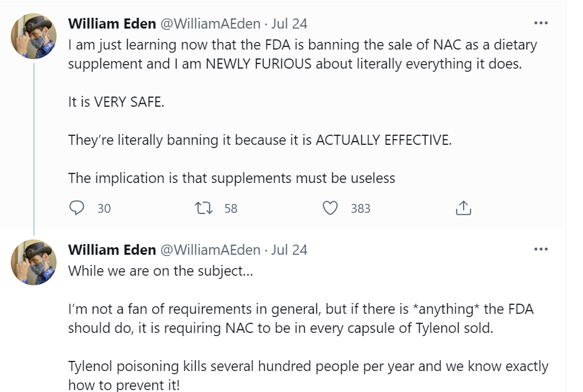Viewport: 583px width, 392px height.
Task: Open profile picture on first tweet
Action: 34,36
